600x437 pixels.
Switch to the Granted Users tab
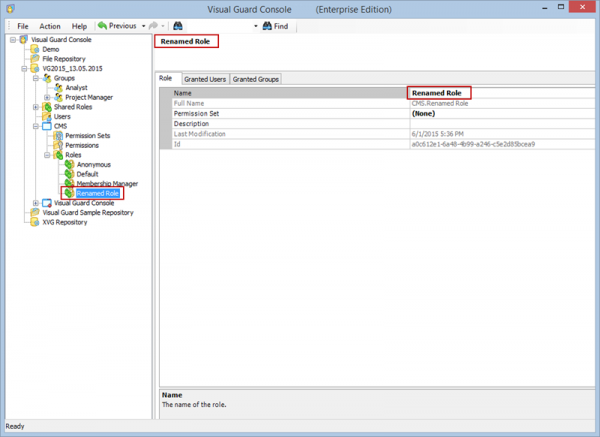point(205,79)
